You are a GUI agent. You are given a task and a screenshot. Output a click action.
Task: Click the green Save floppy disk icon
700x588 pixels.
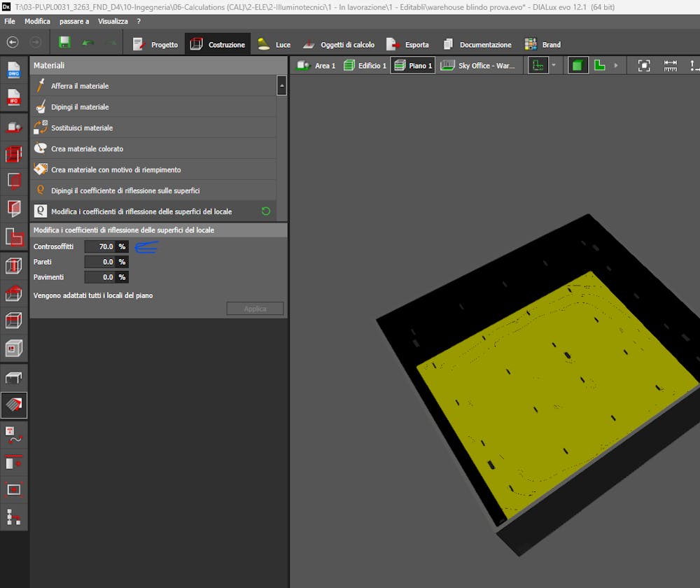[x=64, y=43]
